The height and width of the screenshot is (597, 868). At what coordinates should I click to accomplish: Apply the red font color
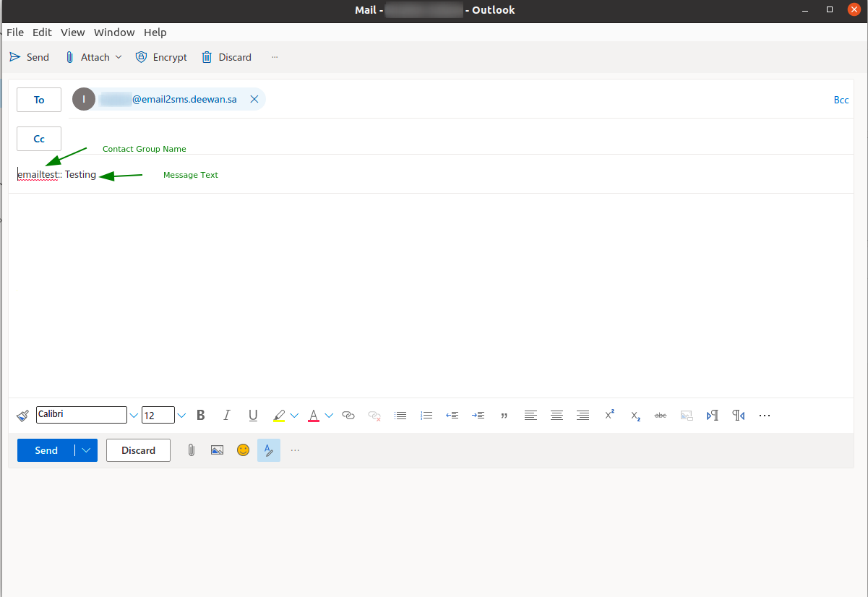314,416
